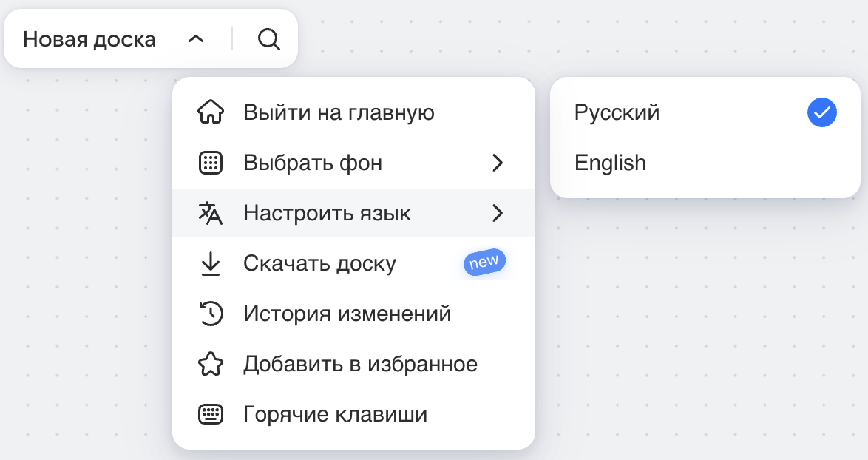Viewport: 868px width, 460px height.
Task: Click the keyboard hotkeys icon
Action: tap(211, 414)
